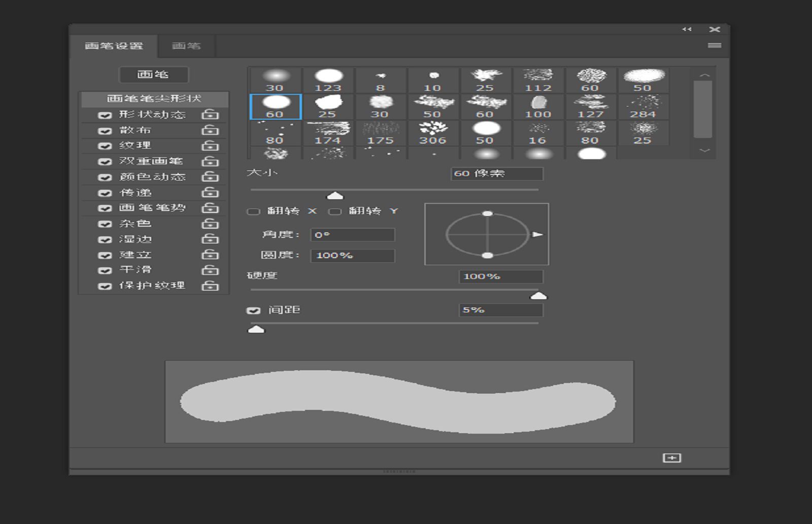Check the 翻转 Y checkbox
Viewport: 812px width, 524px height.
(335, 212)
